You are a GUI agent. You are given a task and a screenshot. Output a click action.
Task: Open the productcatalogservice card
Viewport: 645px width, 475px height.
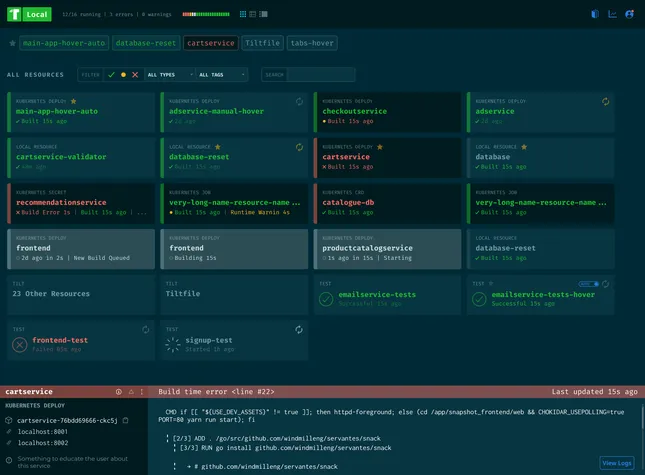pos(387,249)
